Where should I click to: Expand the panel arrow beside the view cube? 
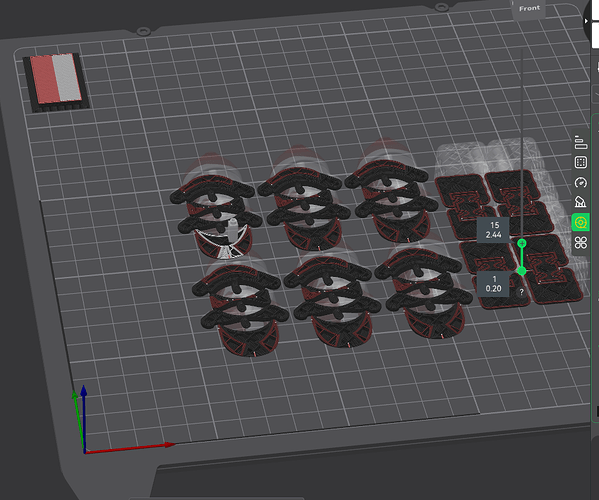point(586,21)
